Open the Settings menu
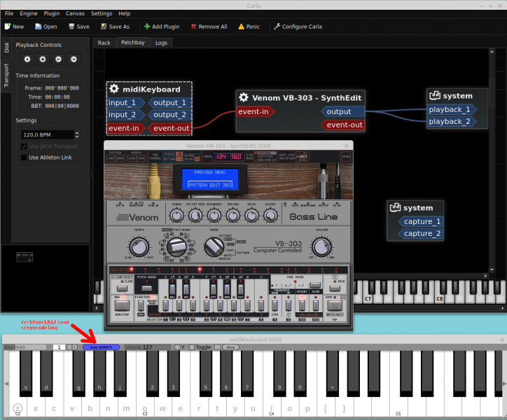This screenshot has height=420, width=507. tap(102, 13)
